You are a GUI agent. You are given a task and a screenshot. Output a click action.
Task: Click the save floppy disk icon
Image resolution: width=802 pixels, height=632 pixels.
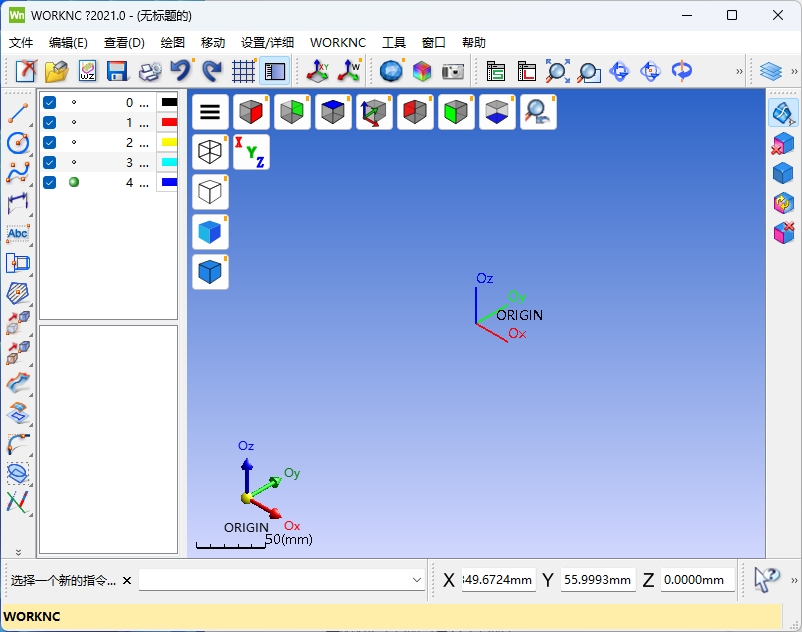(117, 71)
